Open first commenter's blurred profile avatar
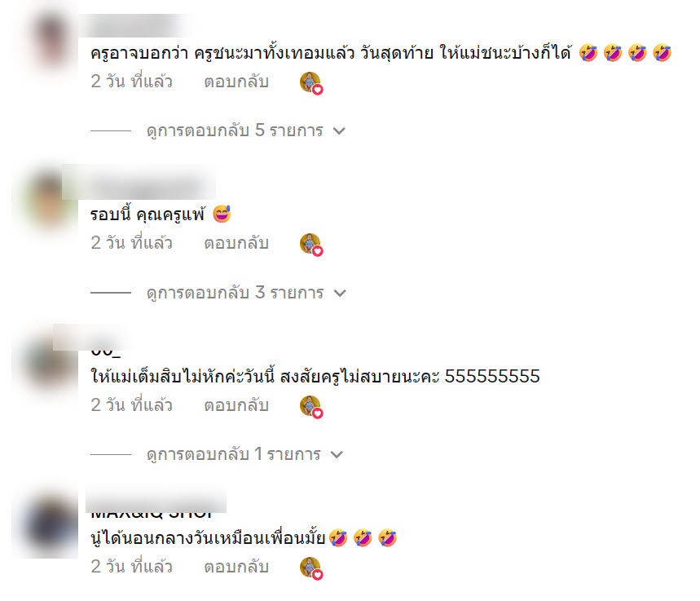Viewport: 700px width, 601px height. [x=51, y=41]
